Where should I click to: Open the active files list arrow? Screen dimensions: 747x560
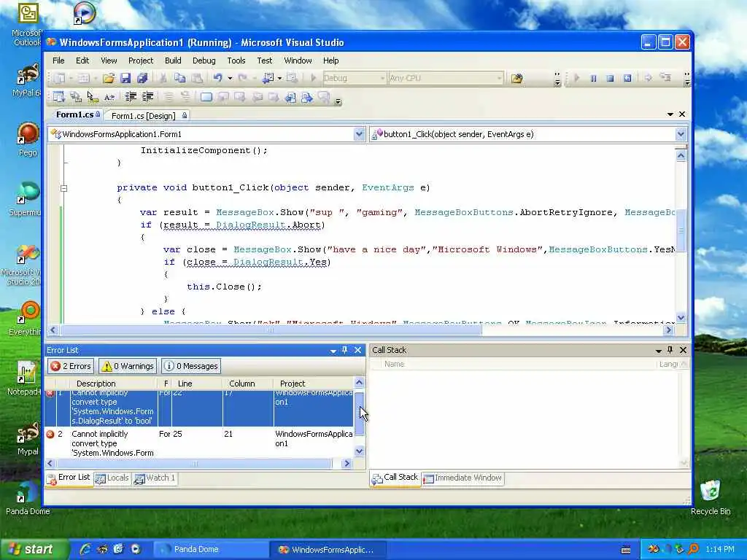(x=670, y=114)
